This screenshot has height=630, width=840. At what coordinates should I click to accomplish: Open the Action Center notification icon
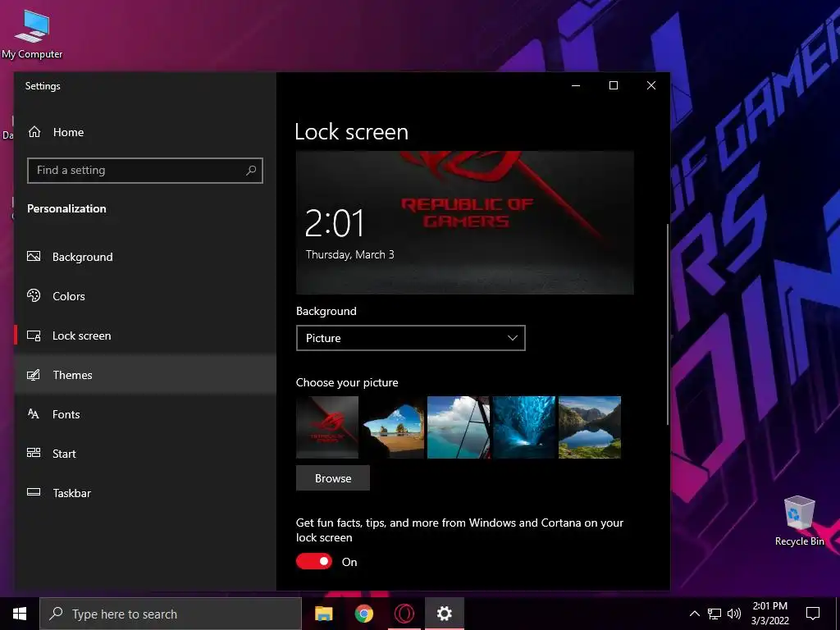point(813,614)
